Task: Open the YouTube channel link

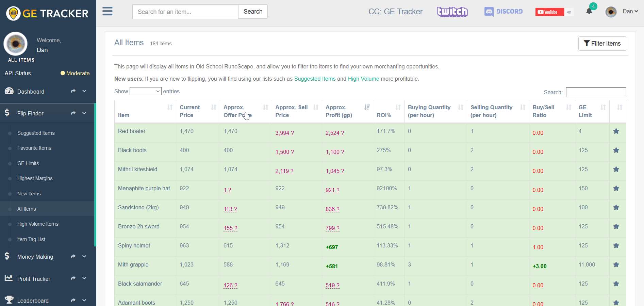Action: click(x=554, y=12)
